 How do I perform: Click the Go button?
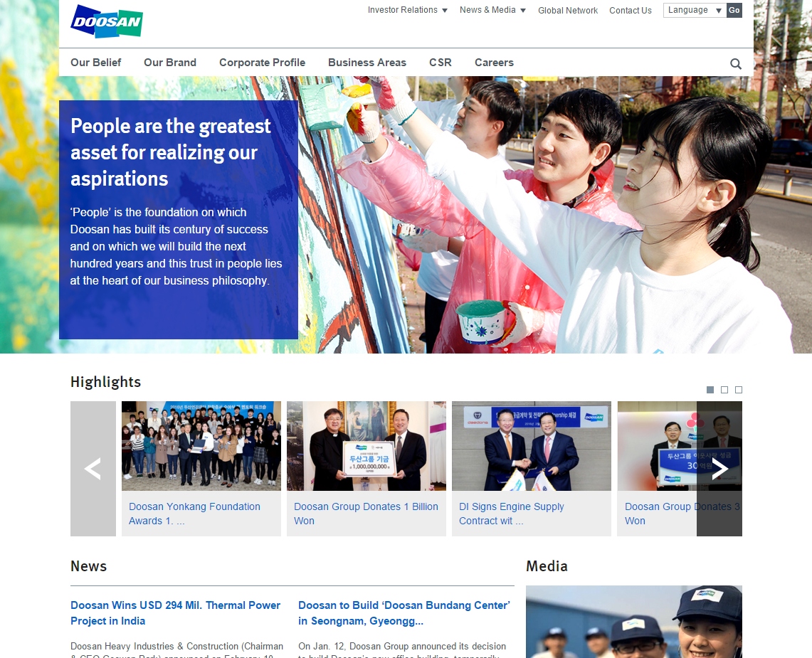click(x=734, y=10)
